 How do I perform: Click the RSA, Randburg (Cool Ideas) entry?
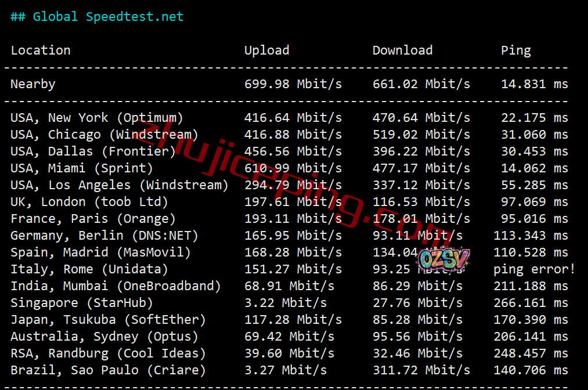click(108, 353)
